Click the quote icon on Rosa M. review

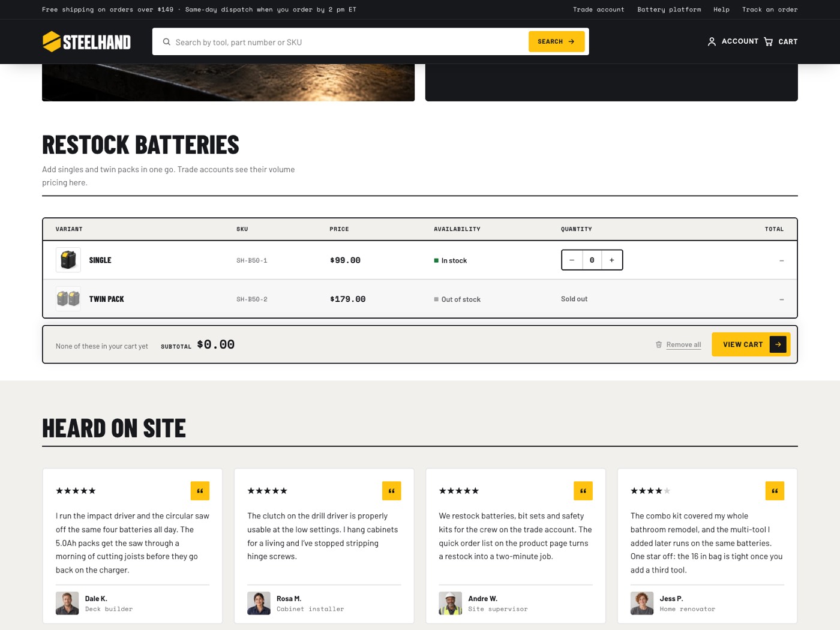click(x=391, y=491)
